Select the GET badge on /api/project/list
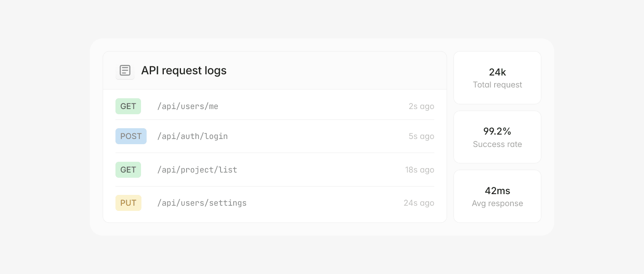644x274 pixels. 128,169
